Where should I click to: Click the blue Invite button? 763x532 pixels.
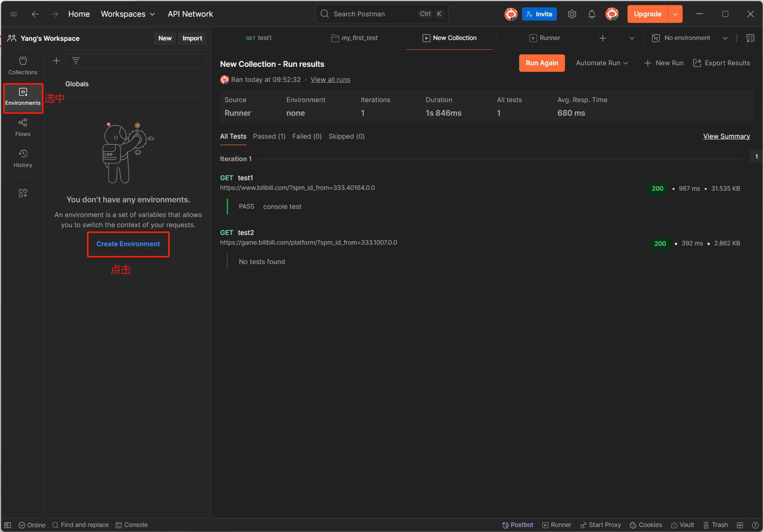pos(539,14)
